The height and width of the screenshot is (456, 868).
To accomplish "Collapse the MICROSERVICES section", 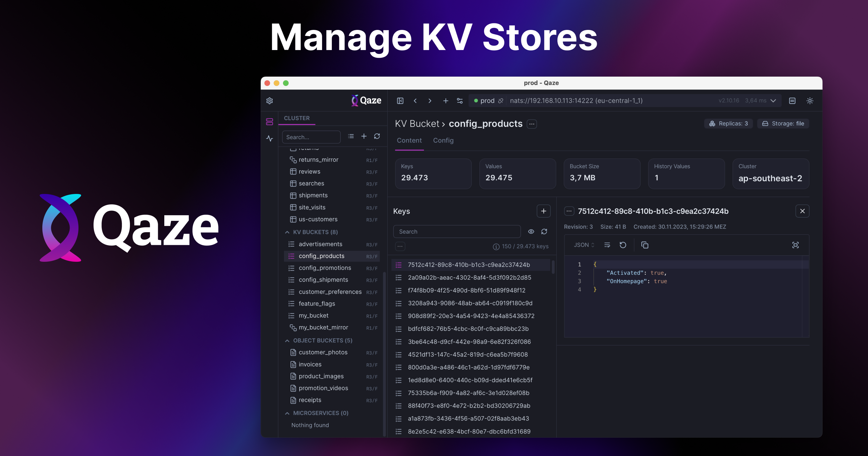I will (287, 413).
